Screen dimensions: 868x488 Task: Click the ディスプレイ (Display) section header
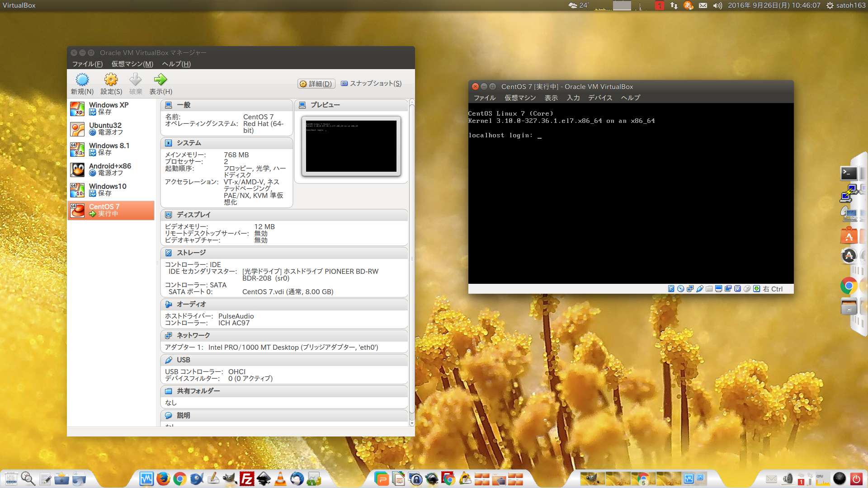(x=284, y=215)
